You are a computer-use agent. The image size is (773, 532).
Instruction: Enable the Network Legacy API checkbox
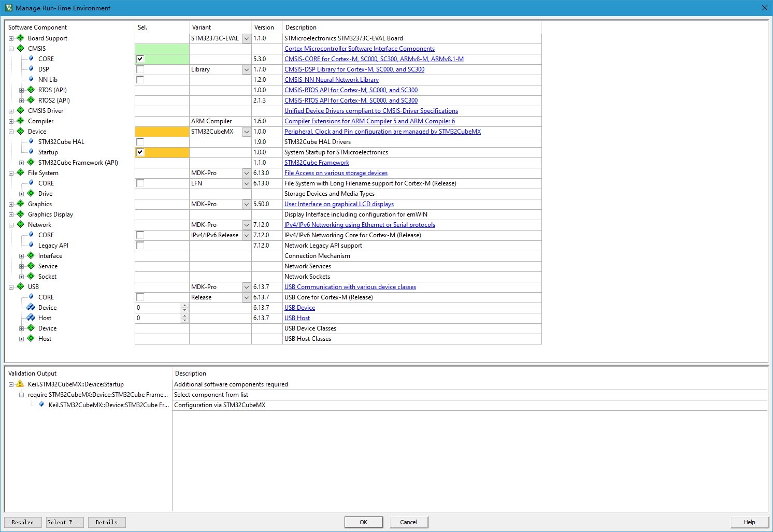pos(140,246)
